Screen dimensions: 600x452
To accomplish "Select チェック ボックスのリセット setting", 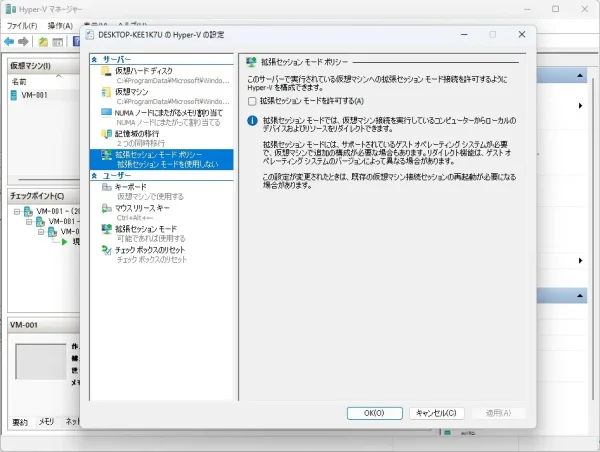I will point(161,255).
